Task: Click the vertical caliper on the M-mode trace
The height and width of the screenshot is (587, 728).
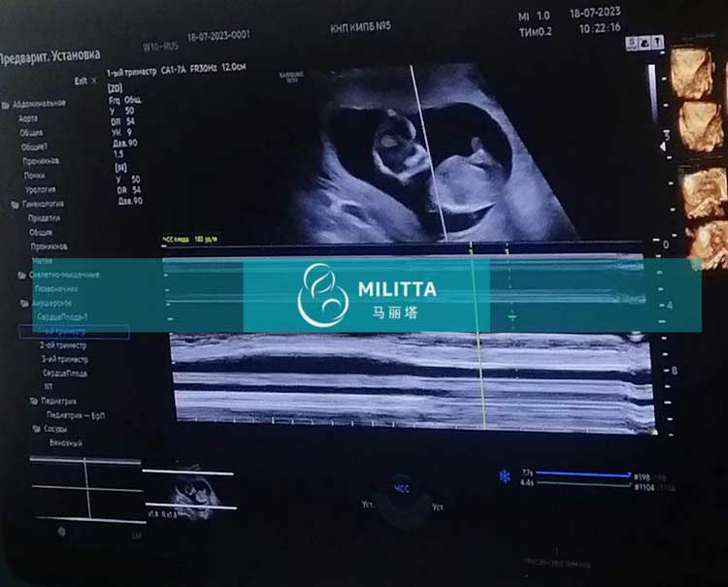Action: tap(479, 337)
